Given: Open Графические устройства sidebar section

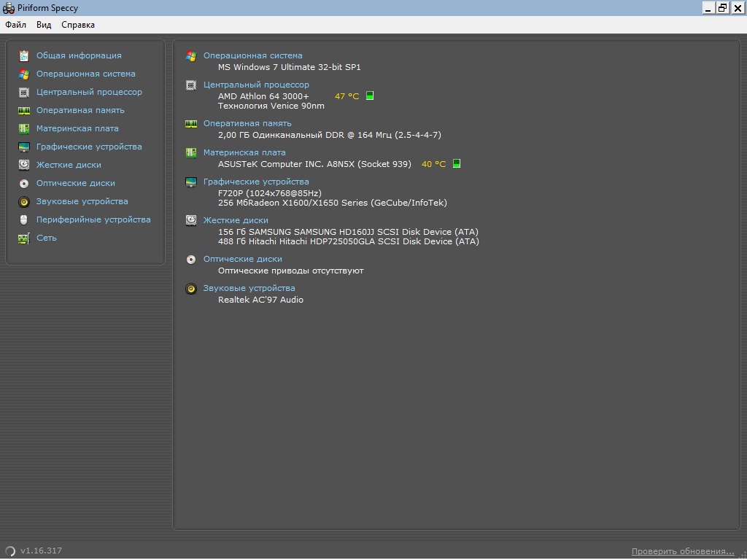Looking at the screenshot, I should (x=89, y=147).
